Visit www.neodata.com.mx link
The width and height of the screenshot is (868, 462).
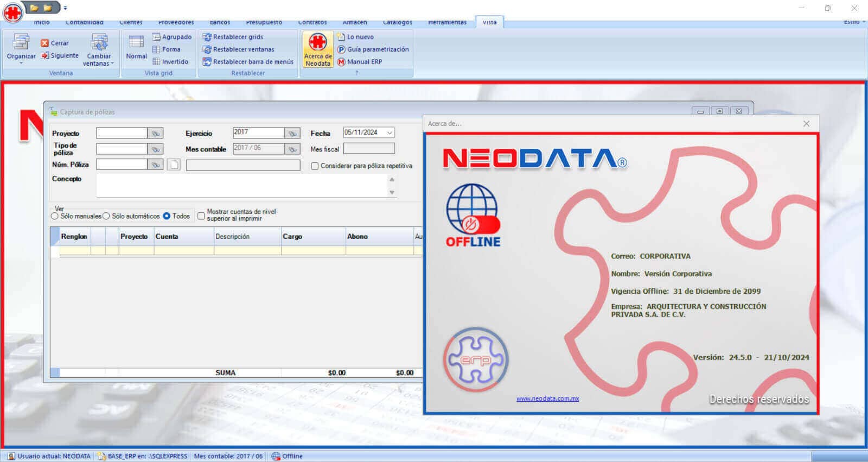tap(547, 398)
